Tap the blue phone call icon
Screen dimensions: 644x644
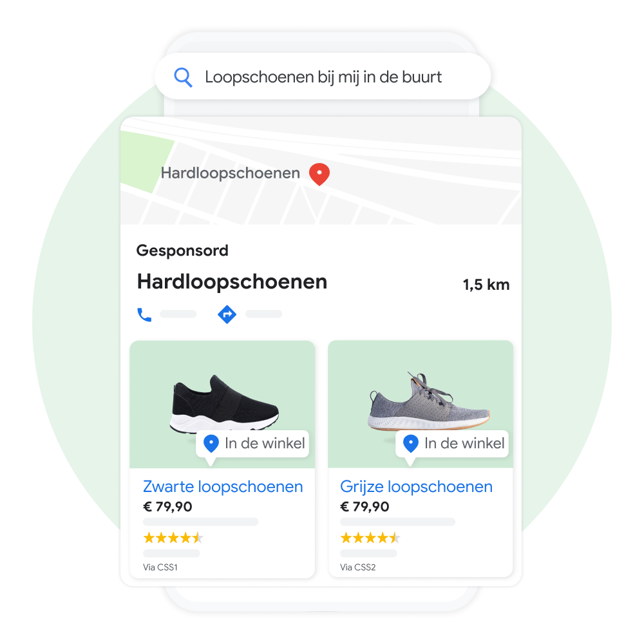coord(144,315)
